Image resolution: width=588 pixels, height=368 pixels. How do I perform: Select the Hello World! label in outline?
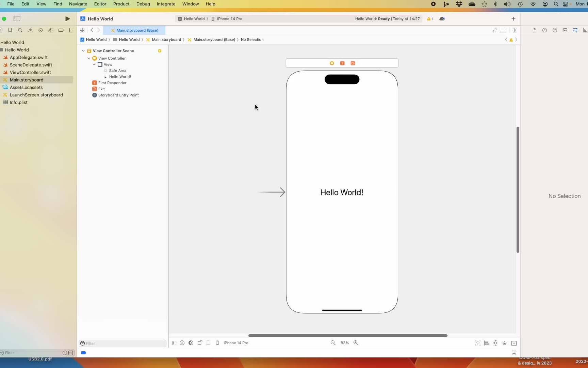click(x=120, y=77)
